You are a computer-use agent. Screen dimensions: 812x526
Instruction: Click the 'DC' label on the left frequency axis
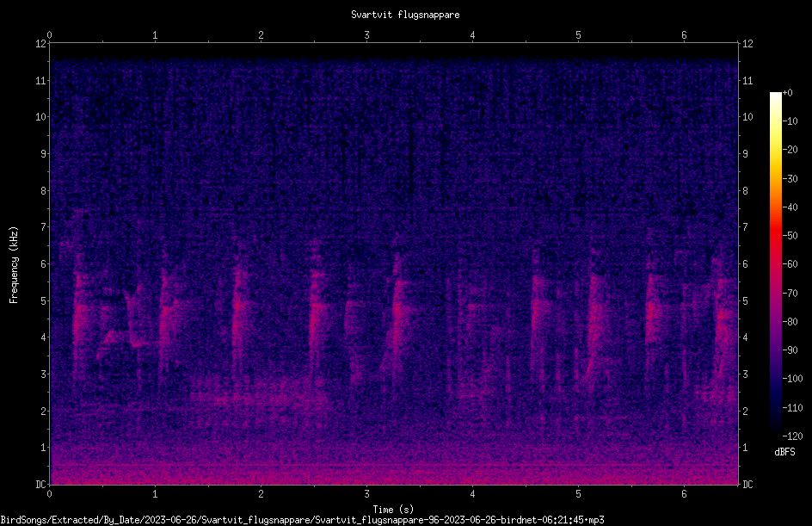point(40,485)
